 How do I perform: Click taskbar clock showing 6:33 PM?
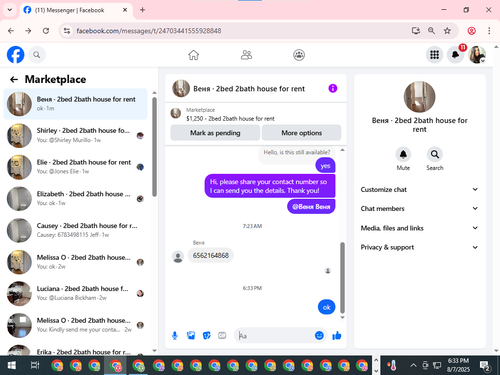[458, 365]
